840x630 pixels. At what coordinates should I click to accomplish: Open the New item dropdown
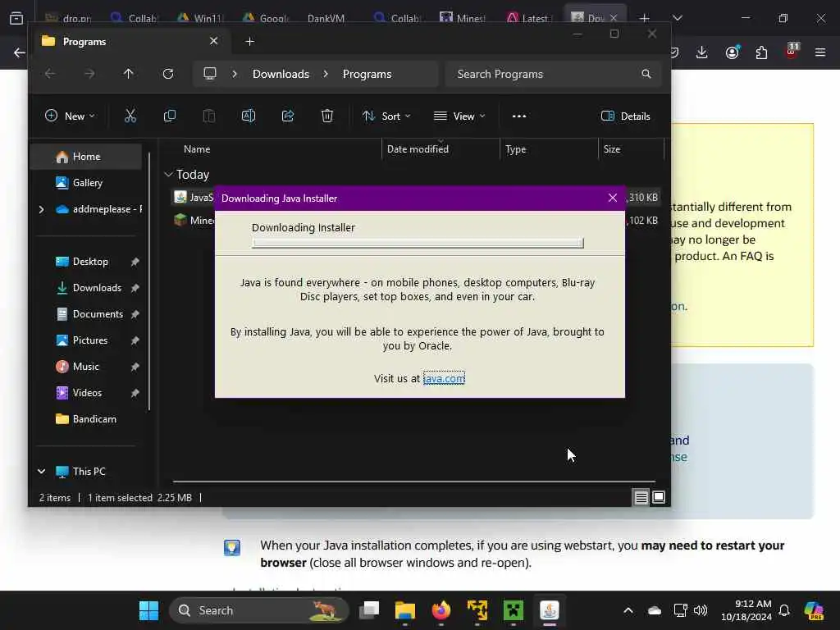point(71,116)
